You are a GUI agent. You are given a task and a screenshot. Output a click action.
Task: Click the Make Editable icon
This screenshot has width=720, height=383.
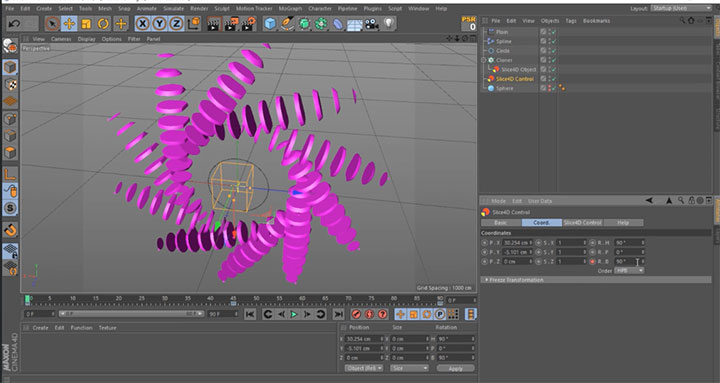pyautogui.click(x=10, y=46)
